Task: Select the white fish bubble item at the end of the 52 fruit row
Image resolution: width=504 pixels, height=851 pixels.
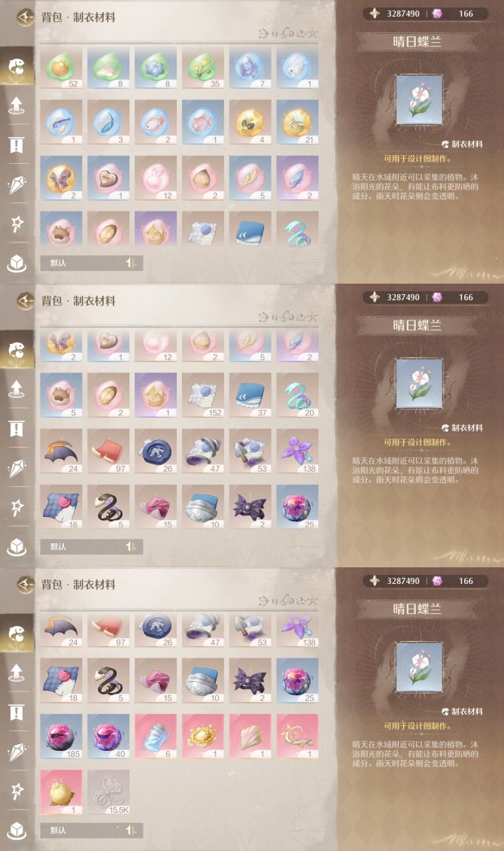Action: 297,67
